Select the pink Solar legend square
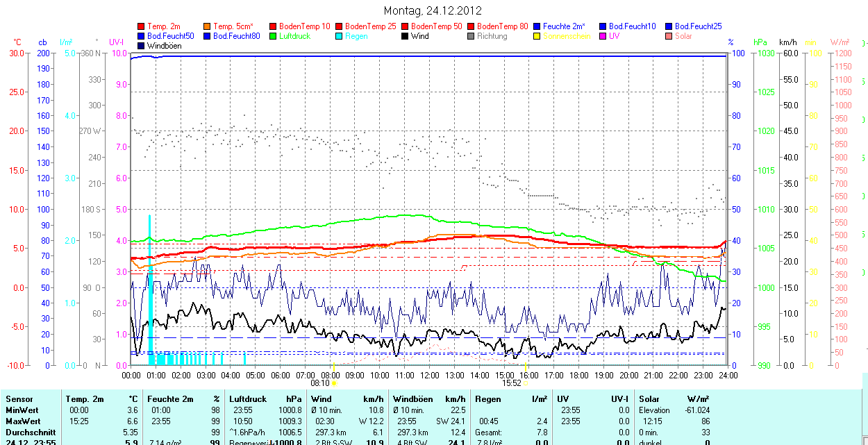868x445 pixels. (668, 36)
